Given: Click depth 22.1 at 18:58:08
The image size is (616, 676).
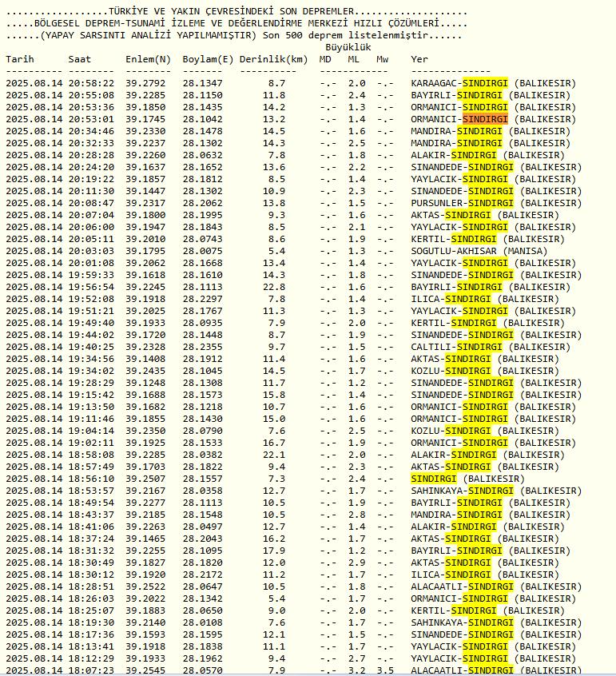Looking at the screenshot, I should point(274,455).
